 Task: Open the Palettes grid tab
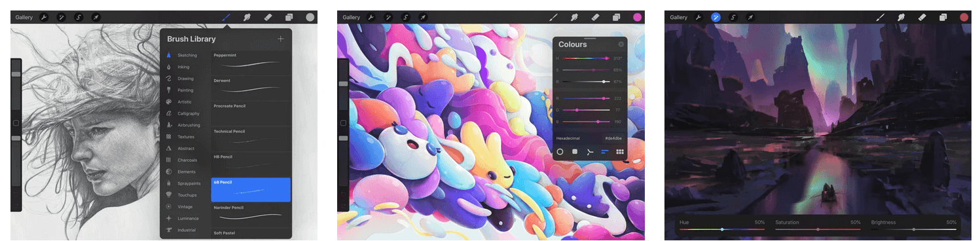620,151
